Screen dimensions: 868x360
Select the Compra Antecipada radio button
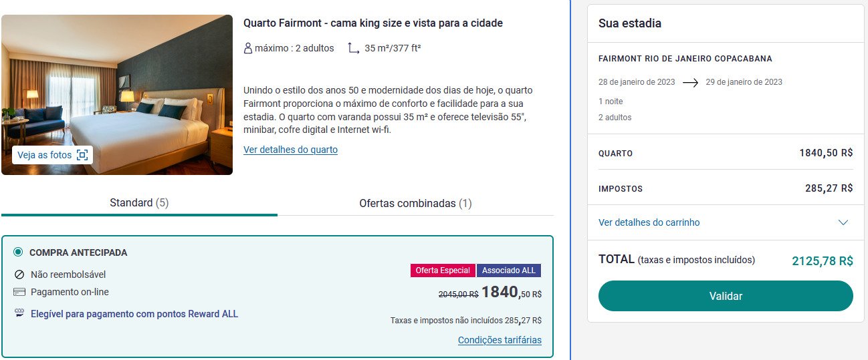(x=18, y=252)
